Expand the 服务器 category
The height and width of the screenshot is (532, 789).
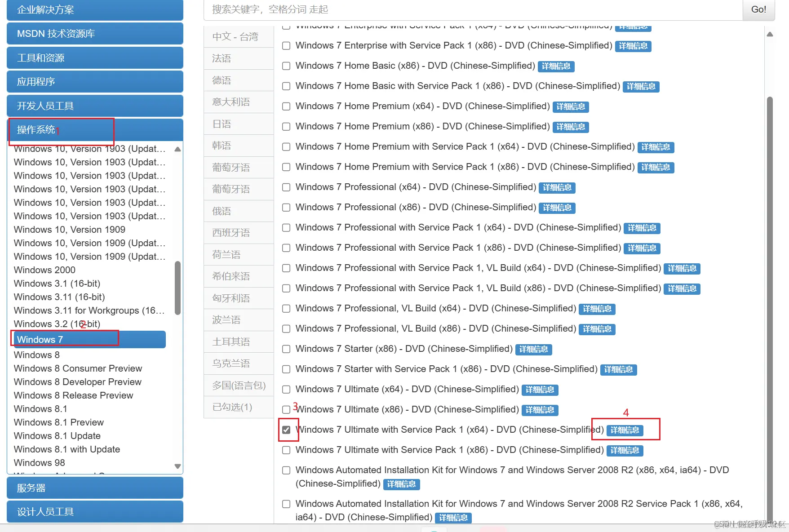click(95, 488)
